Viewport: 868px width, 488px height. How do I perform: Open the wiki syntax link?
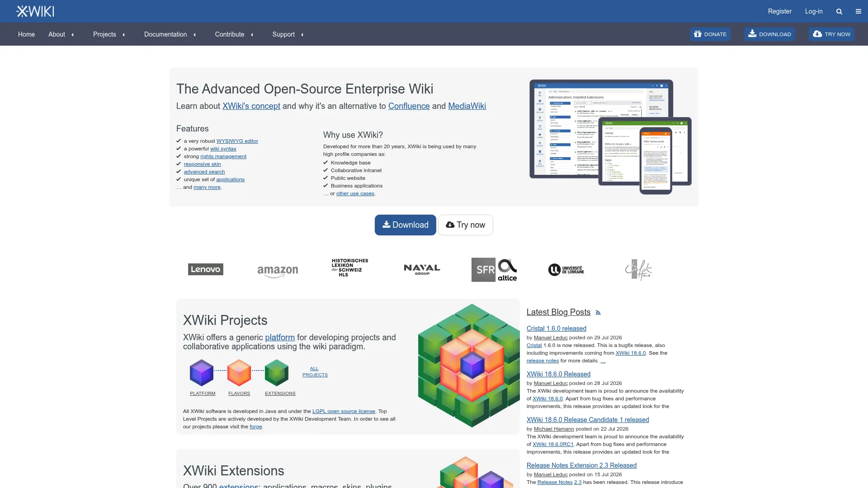click(x=223, y=149)
